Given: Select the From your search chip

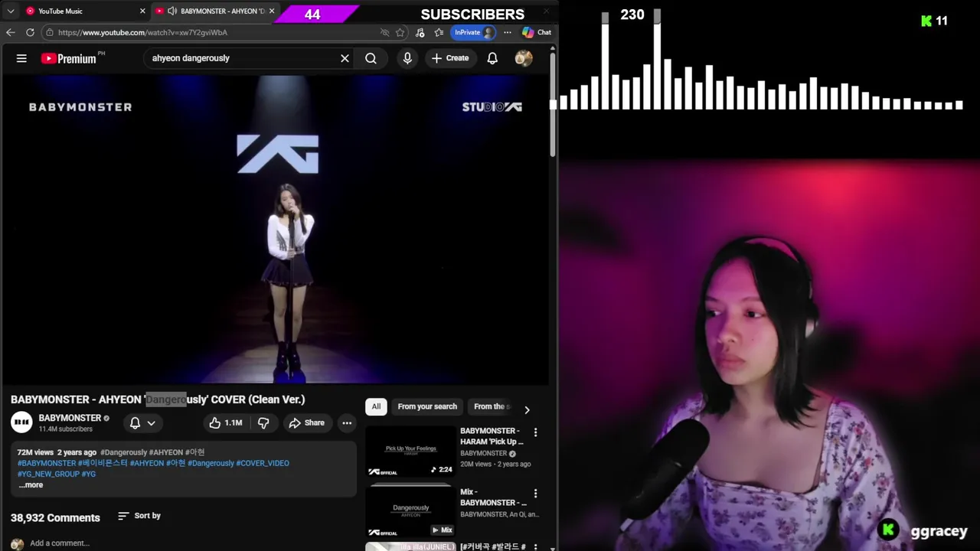Looking at the screenshot, I should 427,406.
